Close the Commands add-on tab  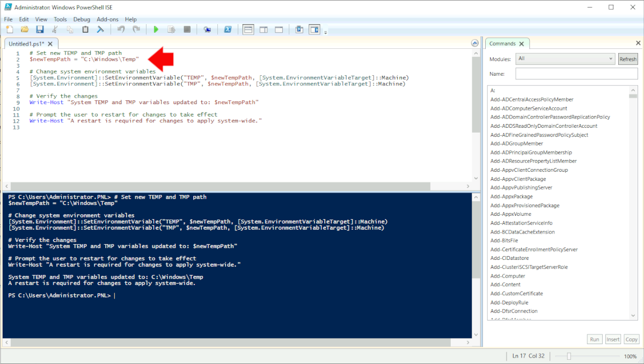tap(522, 44)
